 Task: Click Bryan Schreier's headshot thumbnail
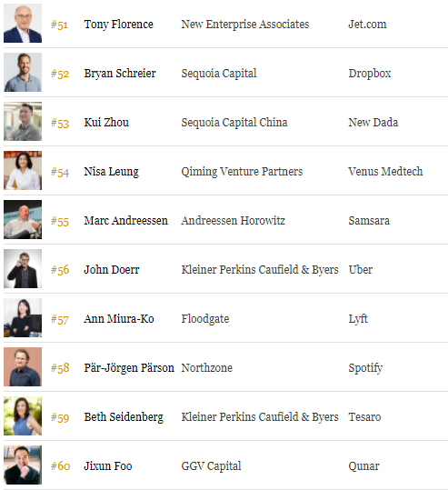point(23,72)
